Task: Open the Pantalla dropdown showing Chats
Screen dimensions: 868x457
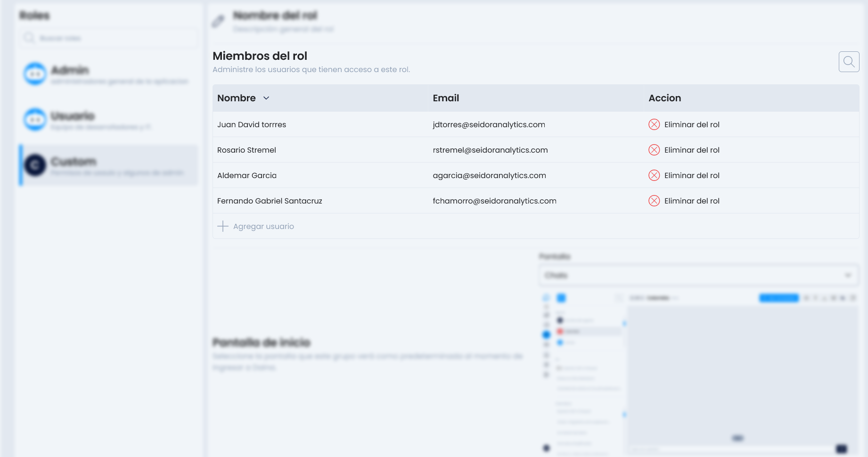Action: 698,275
